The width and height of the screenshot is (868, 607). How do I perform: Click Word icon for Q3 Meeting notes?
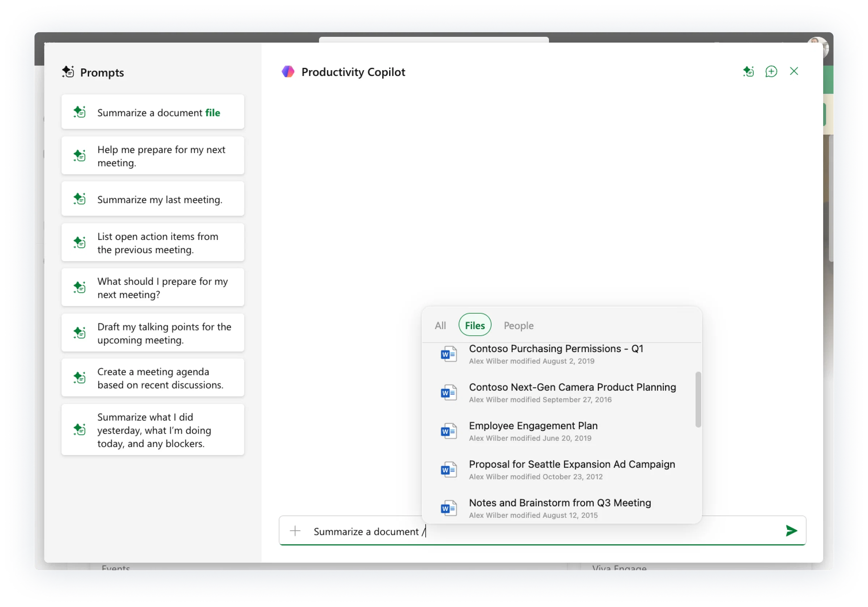click(449, 508)
